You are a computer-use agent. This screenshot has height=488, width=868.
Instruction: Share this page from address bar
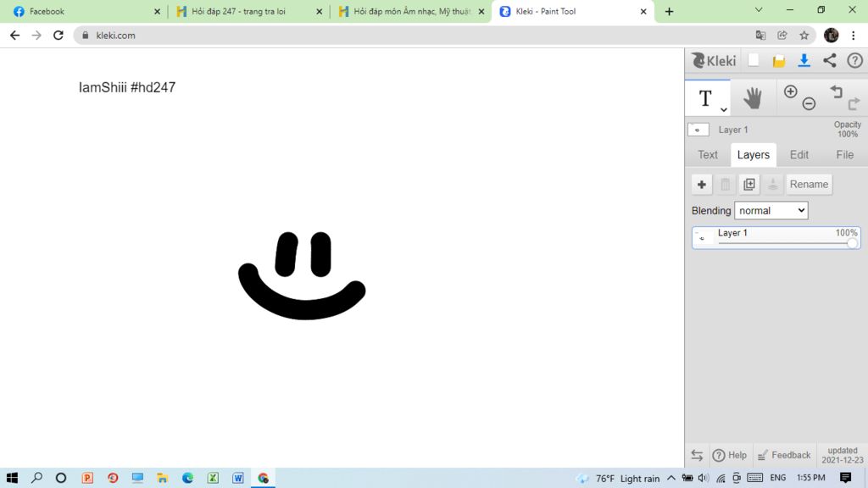coord(782,36)
